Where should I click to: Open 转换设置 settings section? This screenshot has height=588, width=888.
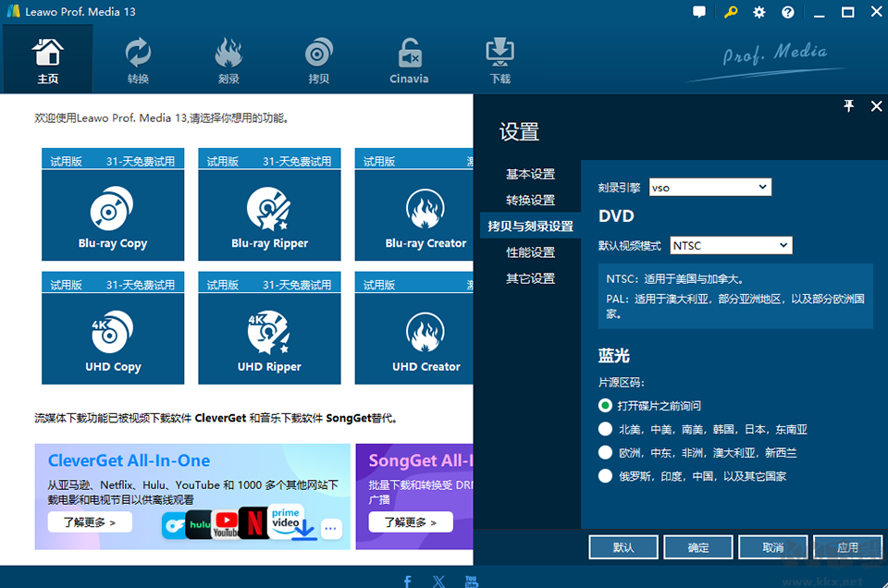[x=531, y=201]
